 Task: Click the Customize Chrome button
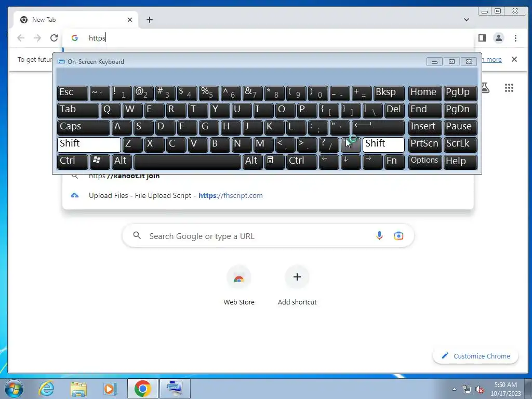pyautogui.click(x=476, y=356)
